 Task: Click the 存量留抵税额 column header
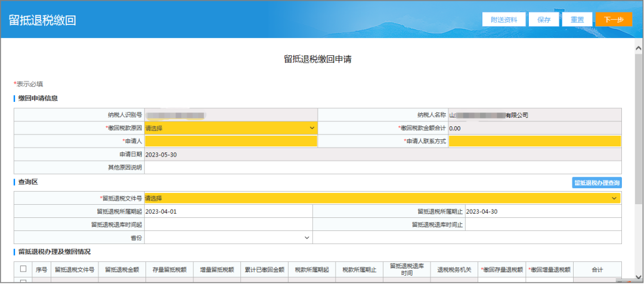pos(169,270)
